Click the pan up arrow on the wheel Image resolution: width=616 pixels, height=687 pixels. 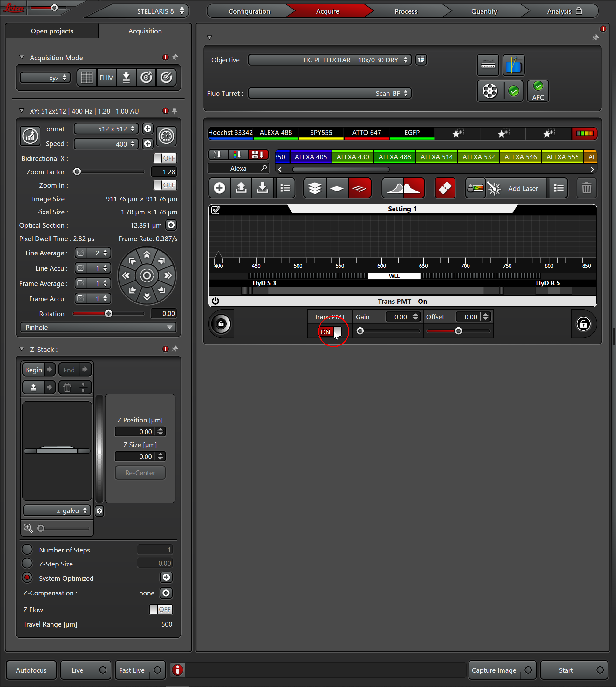[147, 255]
